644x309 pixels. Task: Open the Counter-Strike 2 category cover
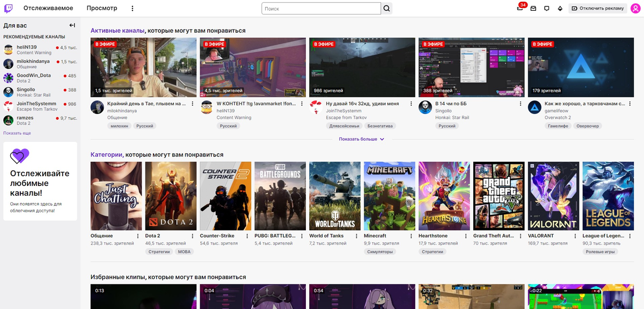(226, 196)
